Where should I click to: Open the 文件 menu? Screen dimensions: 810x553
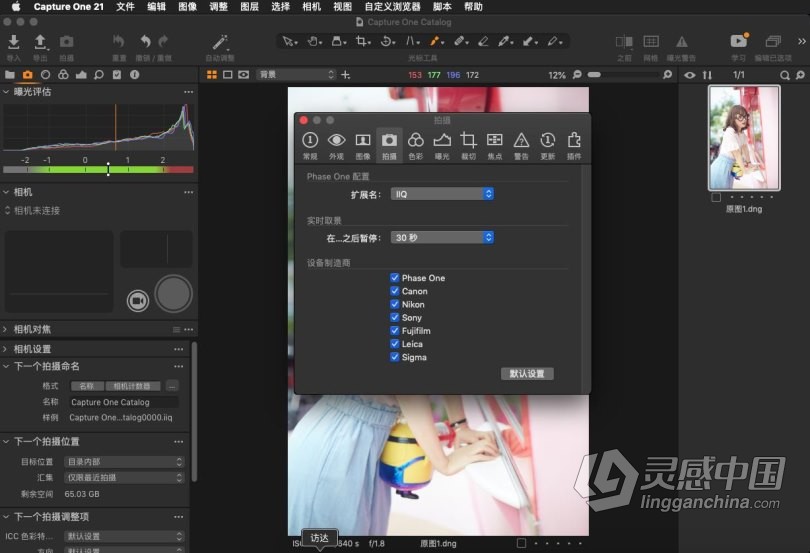click(125, 7)
